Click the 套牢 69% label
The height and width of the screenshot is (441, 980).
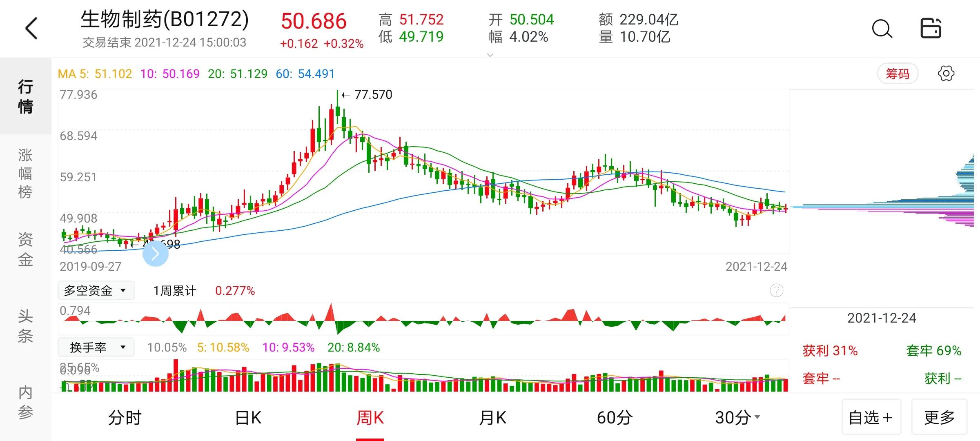[933, 351]
